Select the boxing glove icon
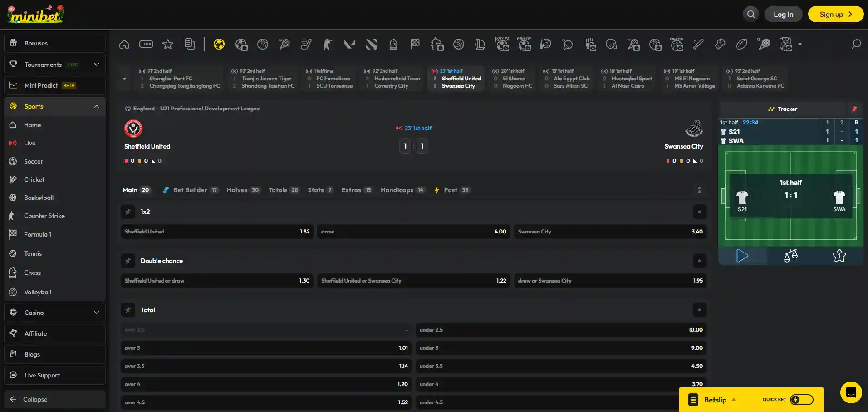This screenshot has height=412, width=868. (720, 44)
